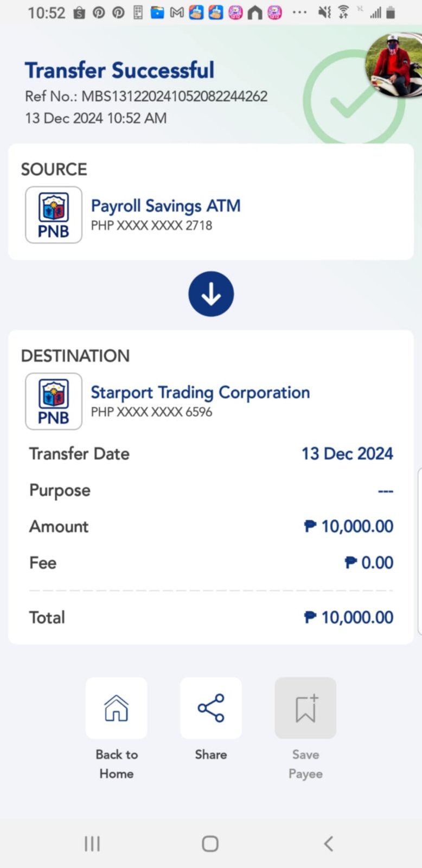The height and width of the screenshot is (868, 422).
Task: Tap the Transfer Date value
Action: [347, 454]
